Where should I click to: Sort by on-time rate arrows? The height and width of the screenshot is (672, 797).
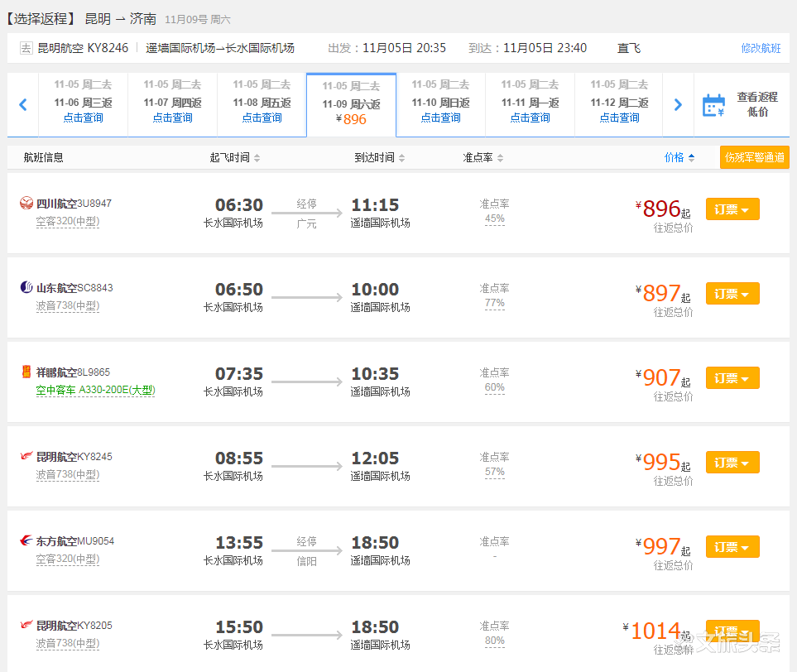tap(501, 158)
